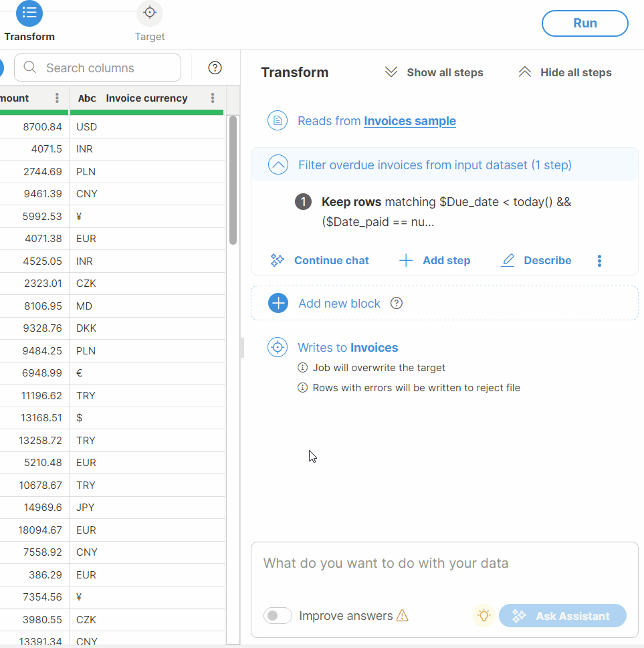Click help icon next to Add new block

tap(397, 304)
